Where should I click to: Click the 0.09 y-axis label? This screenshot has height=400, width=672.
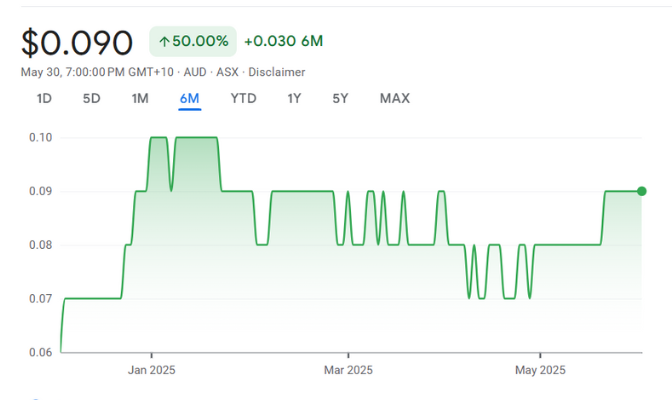[x=41, y=191]
